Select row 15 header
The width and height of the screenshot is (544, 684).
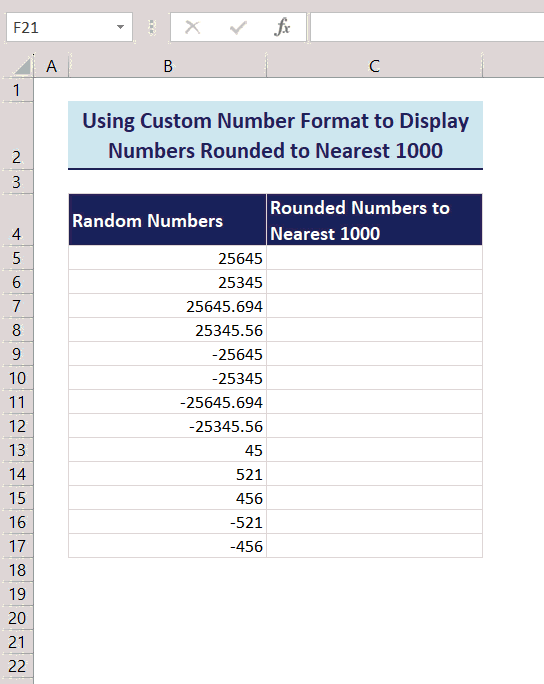17,498
